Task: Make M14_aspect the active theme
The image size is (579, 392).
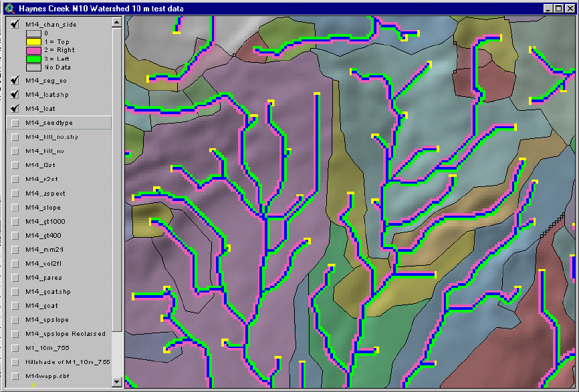Action: coord(45,194)
